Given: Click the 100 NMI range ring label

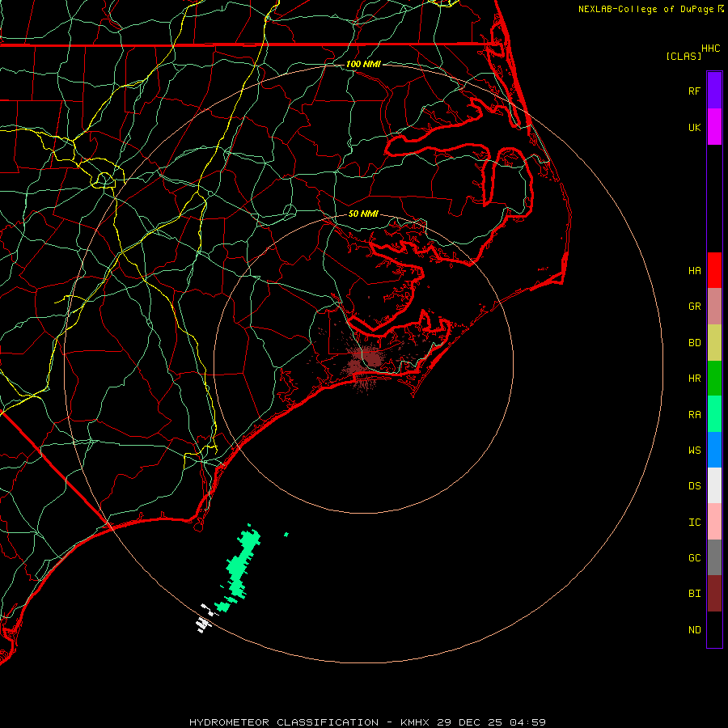Looking at the screenshot, I should pos(363,64).
